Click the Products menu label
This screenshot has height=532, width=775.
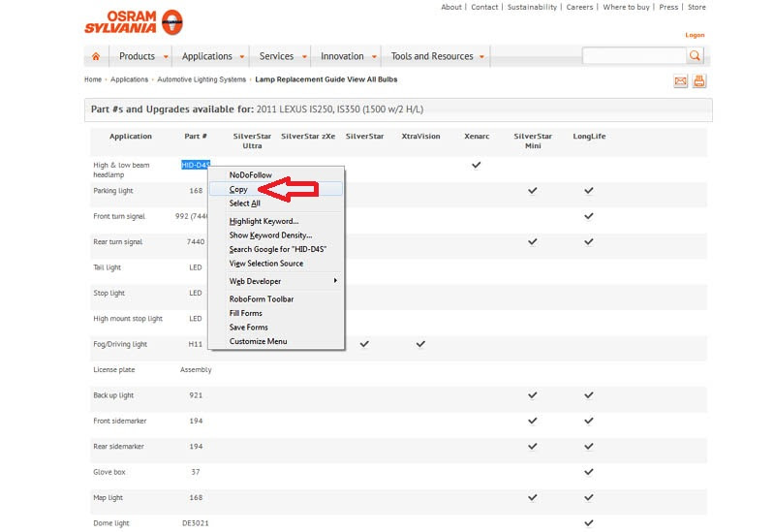137,56
